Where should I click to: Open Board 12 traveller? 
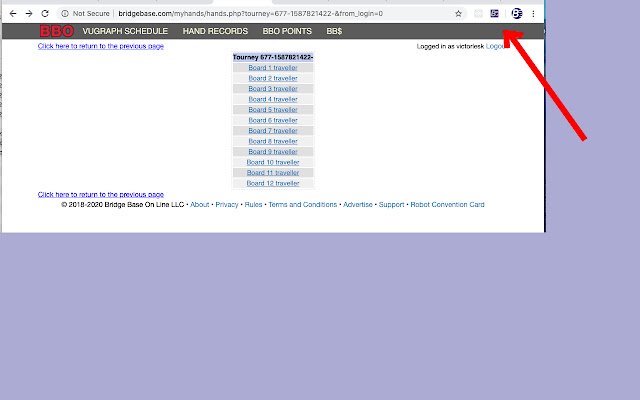click(273, 183)
